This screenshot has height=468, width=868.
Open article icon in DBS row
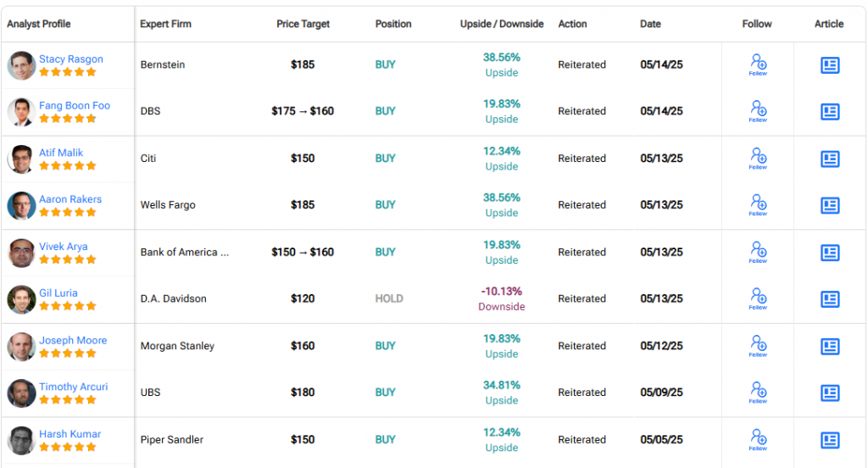(x=830, y=112)
